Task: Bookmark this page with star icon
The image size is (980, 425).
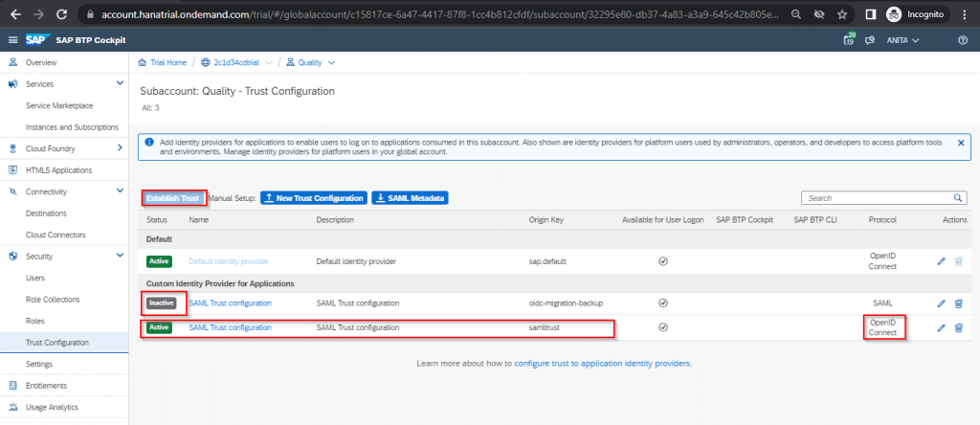Action: pyautogui.click(x=842, y=13)
